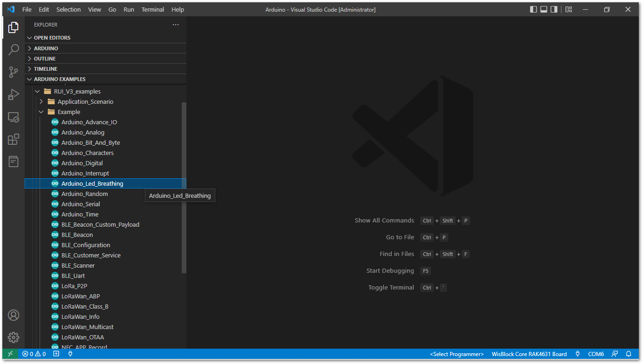Click the examples tree vertical scrollbar

[184, 188]
